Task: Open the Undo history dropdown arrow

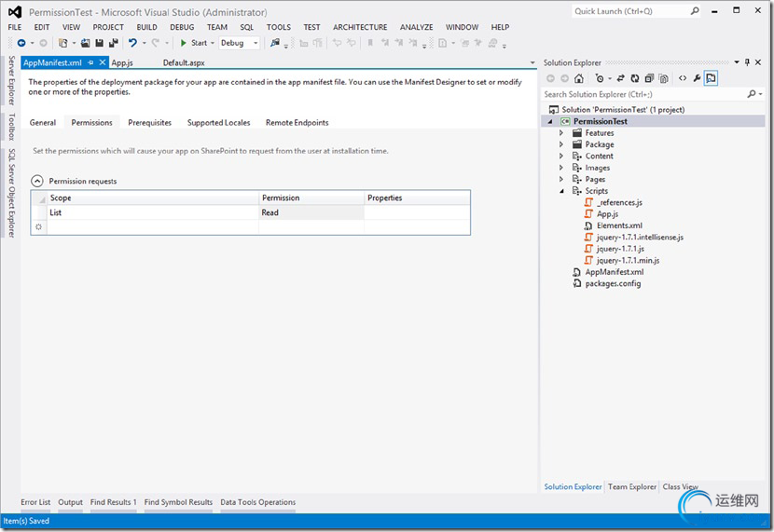Action: [145, 43]
